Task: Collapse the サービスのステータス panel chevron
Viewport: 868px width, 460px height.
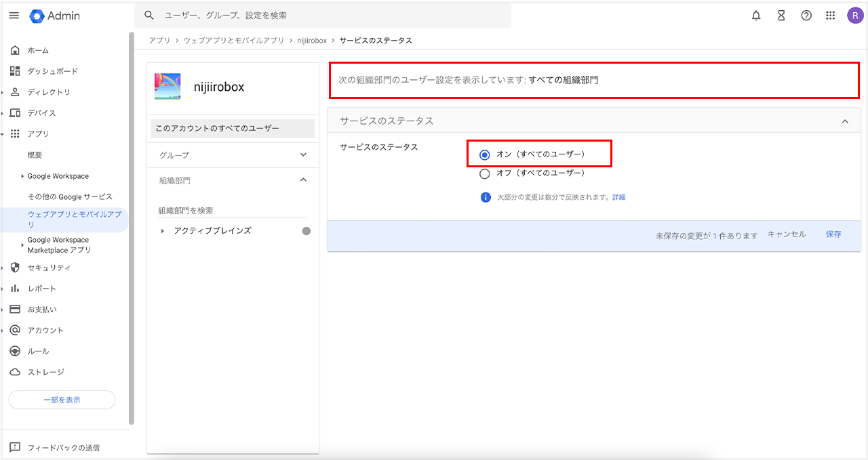Action: (845, 121)
